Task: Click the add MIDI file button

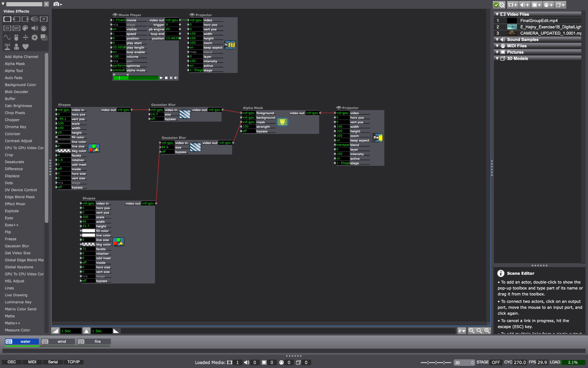Action: point(548,5)
